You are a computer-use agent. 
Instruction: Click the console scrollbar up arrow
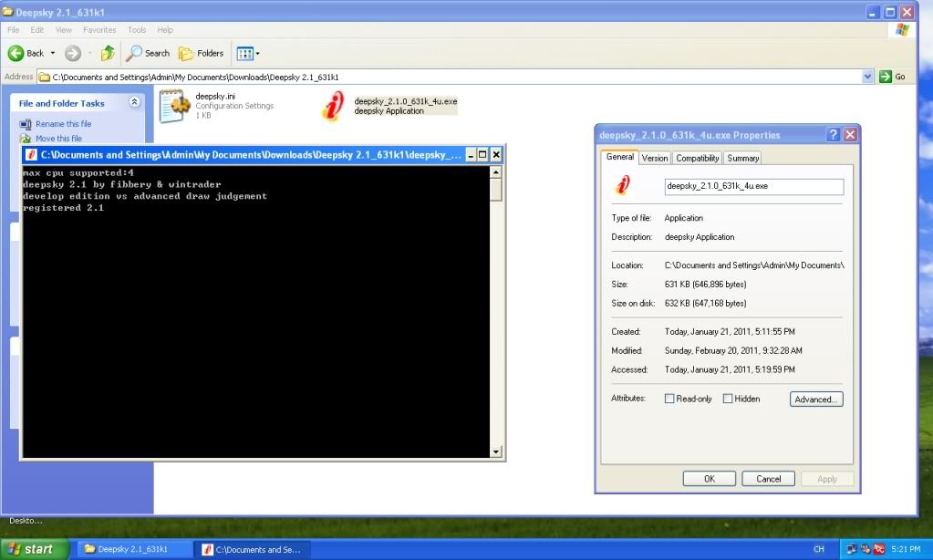tap(495, 172)
